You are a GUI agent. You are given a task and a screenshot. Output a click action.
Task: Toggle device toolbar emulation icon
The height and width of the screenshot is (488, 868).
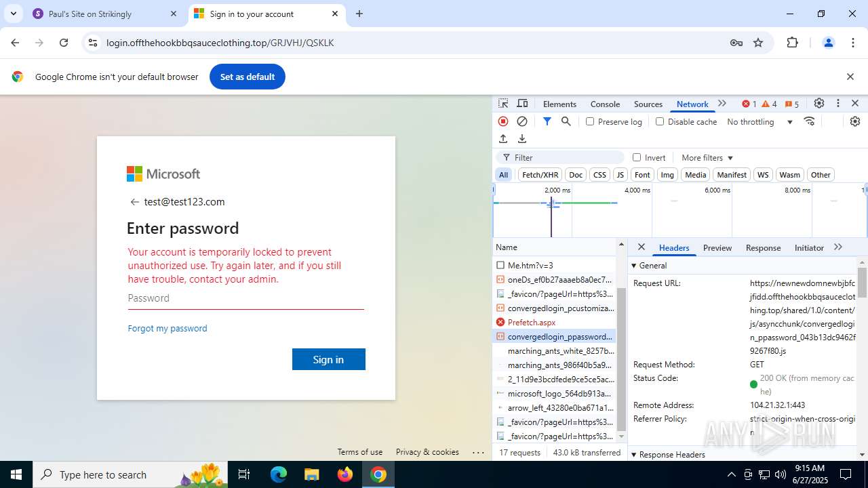tap(522, 104)
